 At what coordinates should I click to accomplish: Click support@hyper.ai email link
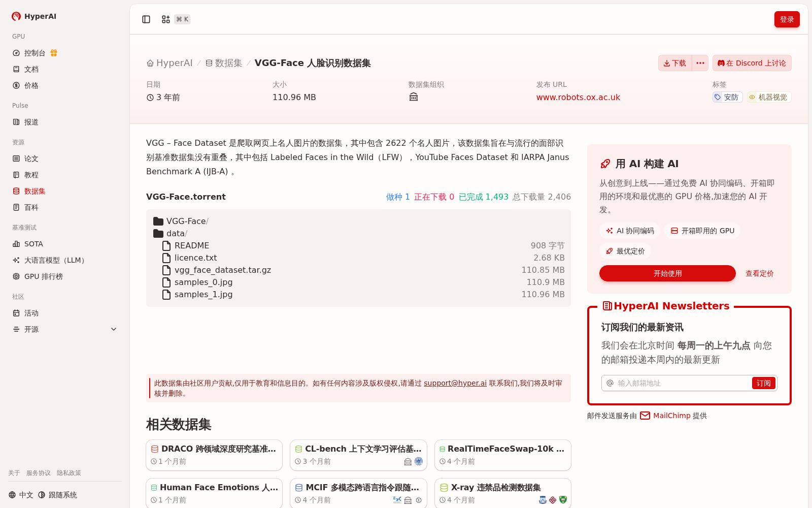(455, 383)
